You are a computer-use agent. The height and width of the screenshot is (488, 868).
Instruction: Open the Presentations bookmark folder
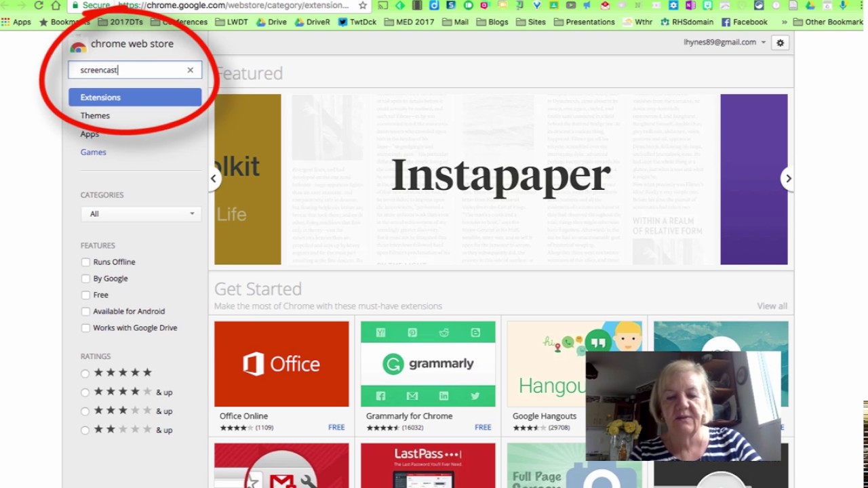585,22
